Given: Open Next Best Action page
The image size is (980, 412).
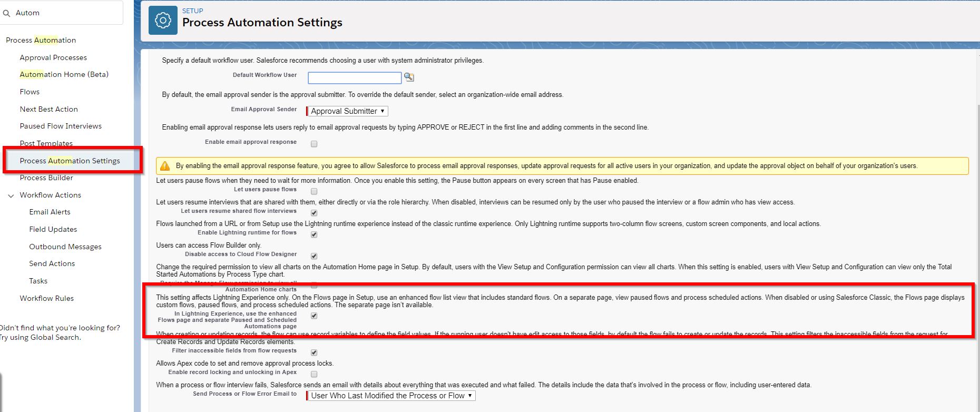Looking at the screenshot, I should [x=48, y=109].
